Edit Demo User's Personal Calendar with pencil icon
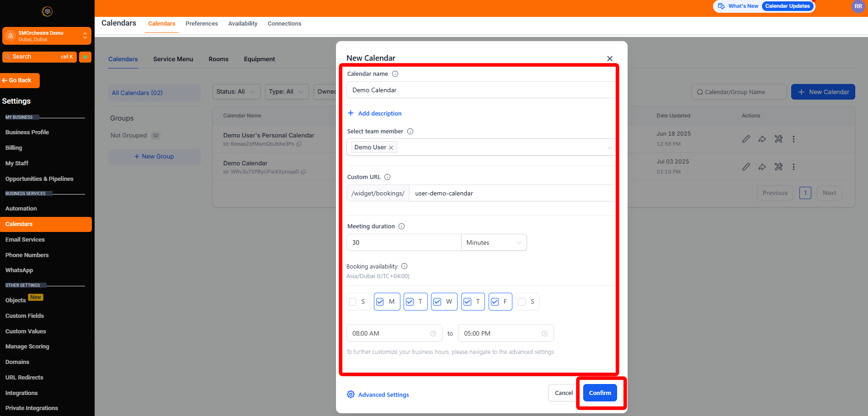Image resolution: width=868 pixels, height=416 pixels. point(746,139)
